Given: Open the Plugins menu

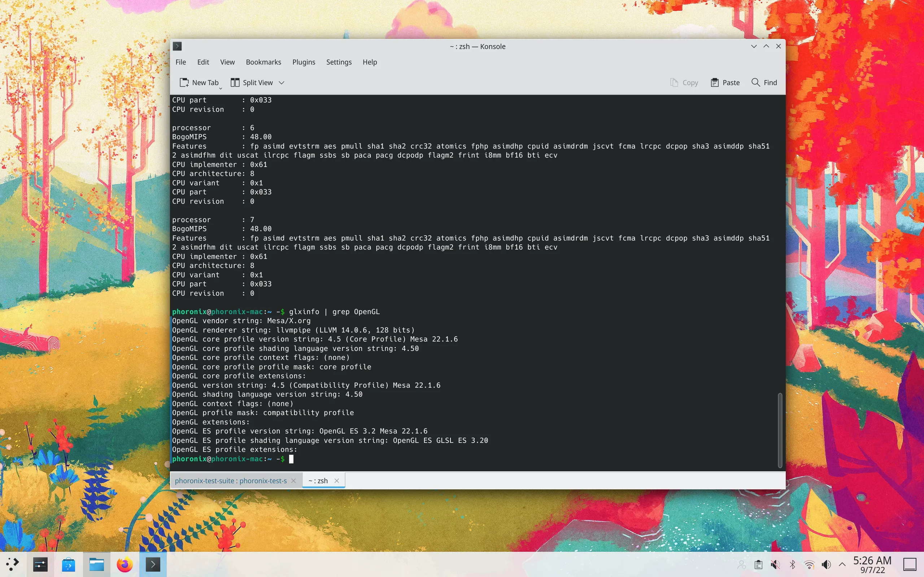Looking at the screenshot, I should pos(304,62).
